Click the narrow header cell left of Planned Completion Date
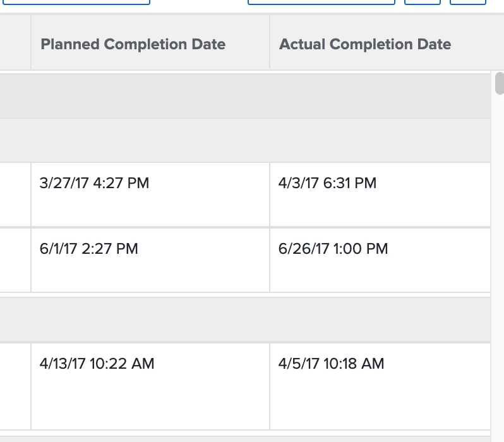The height and width of the screenshot is (442, 504). point(15,43)
